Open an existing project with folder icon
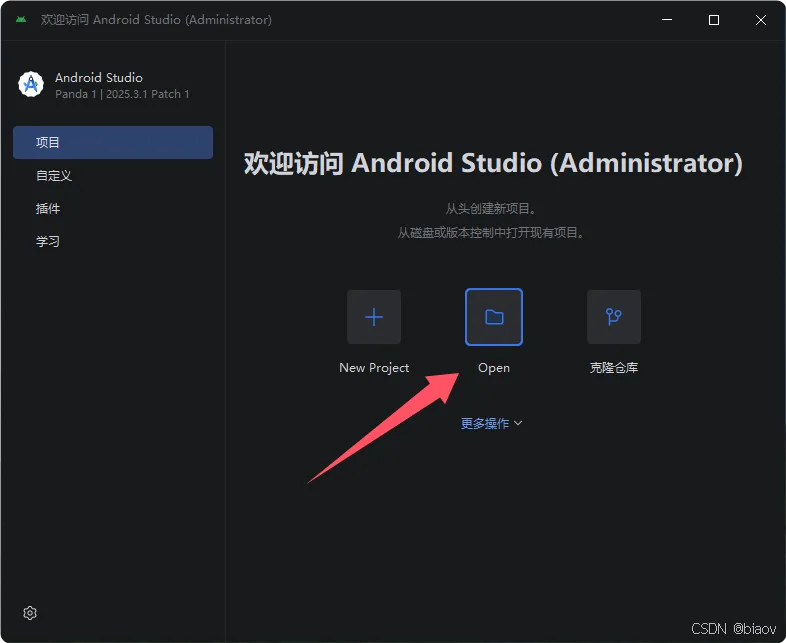 point(494,317)
